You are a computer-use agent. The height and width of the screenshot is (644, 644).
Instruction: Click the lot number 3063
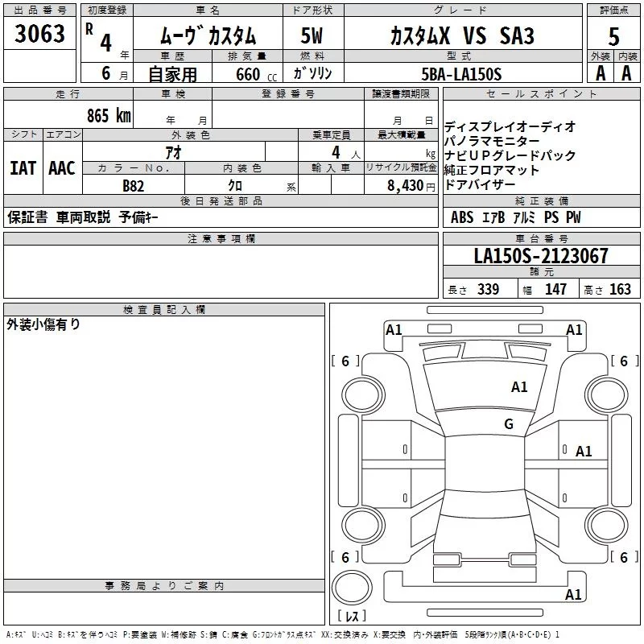pyautogui.click(x=39, y=34)
